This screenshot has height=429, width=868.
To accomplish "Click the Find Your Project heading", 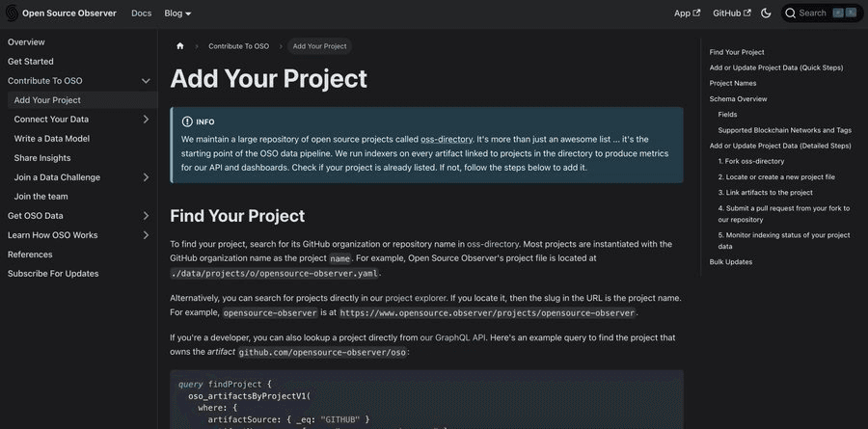I will click(x=237, y=216).
